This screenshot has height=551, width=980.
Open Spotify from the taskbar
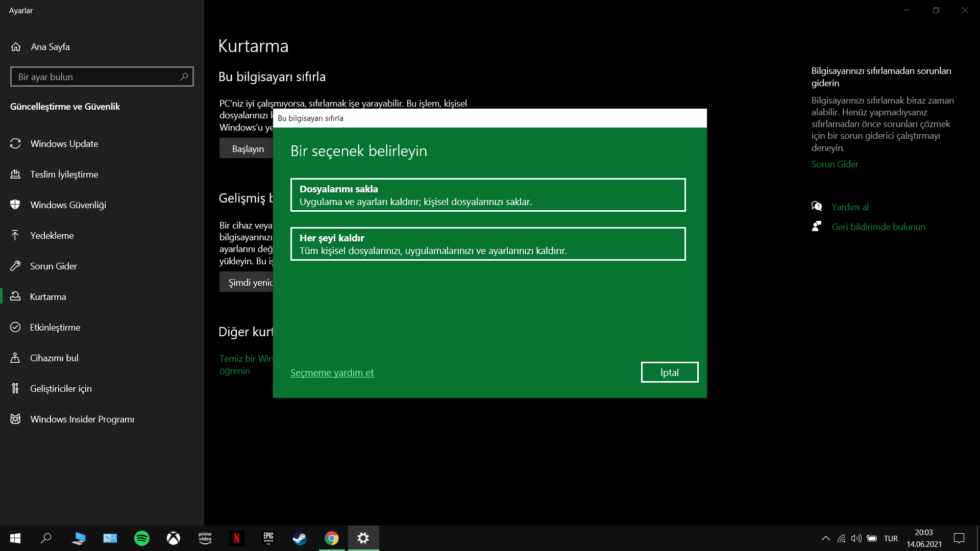pos(142,538)
